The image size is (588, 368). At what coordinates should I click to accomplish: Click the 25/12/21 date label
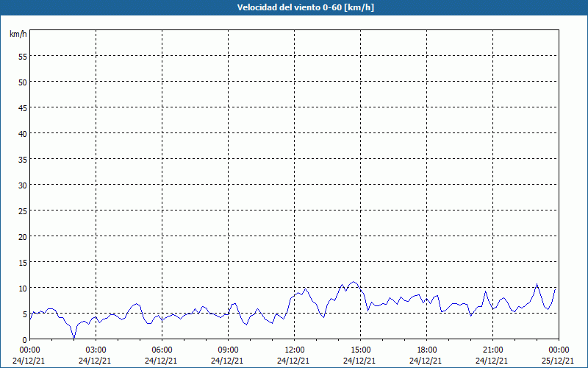(x=558, y=361)
